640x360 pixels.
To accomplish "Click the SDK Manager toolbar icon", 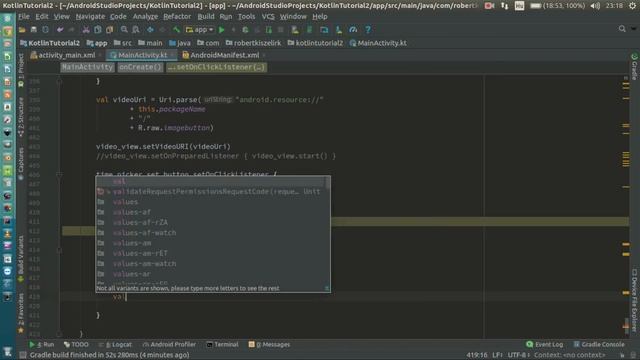I will (339, 30).
